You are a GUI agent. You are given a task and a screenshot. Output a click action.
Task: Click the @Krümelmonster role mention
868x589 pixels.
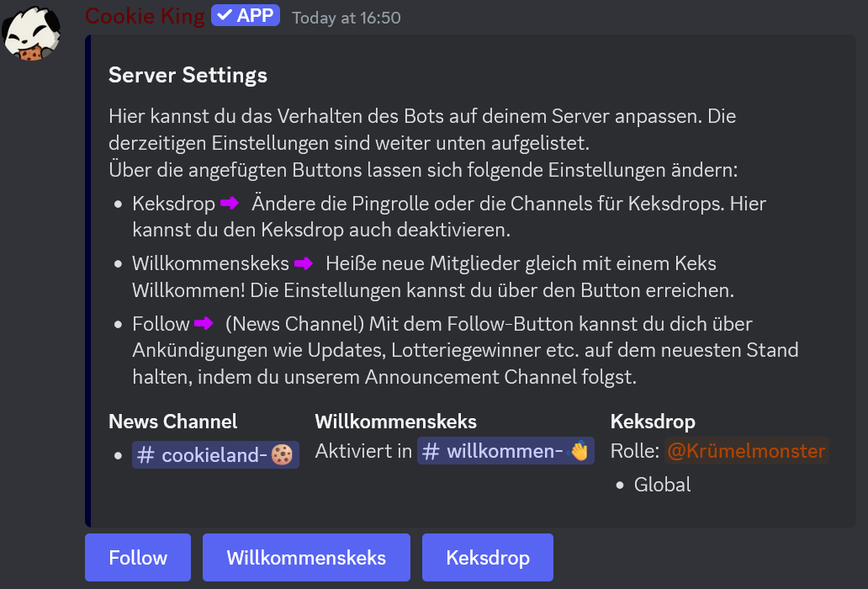746,451
